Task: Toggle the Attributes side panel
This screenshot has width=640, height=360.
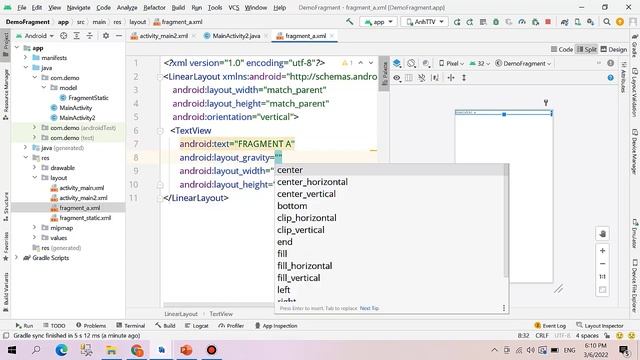Action: coord(623,76)
